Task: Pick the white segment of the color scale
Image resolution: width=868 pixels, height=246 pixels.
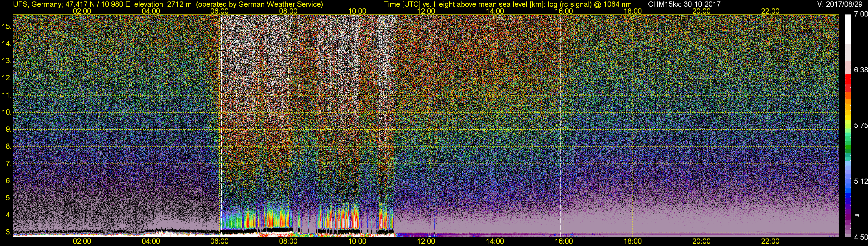Action: [847, 29]
